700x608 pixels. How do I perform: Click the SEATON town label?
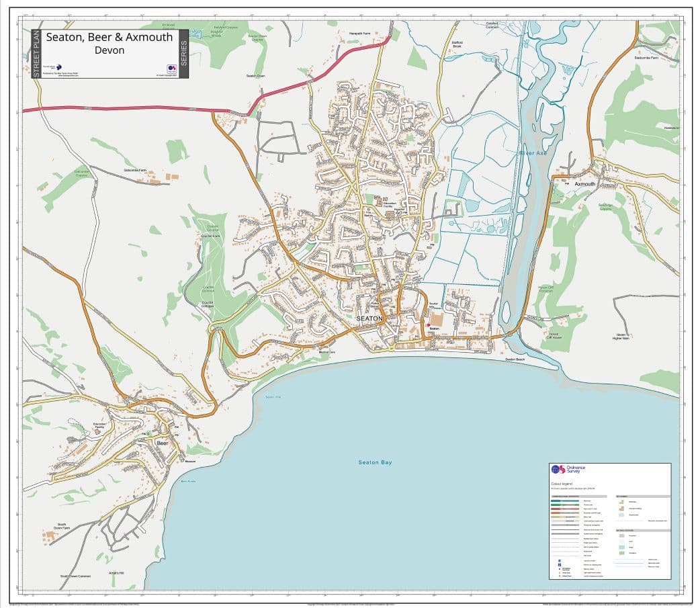click(369, 318)
